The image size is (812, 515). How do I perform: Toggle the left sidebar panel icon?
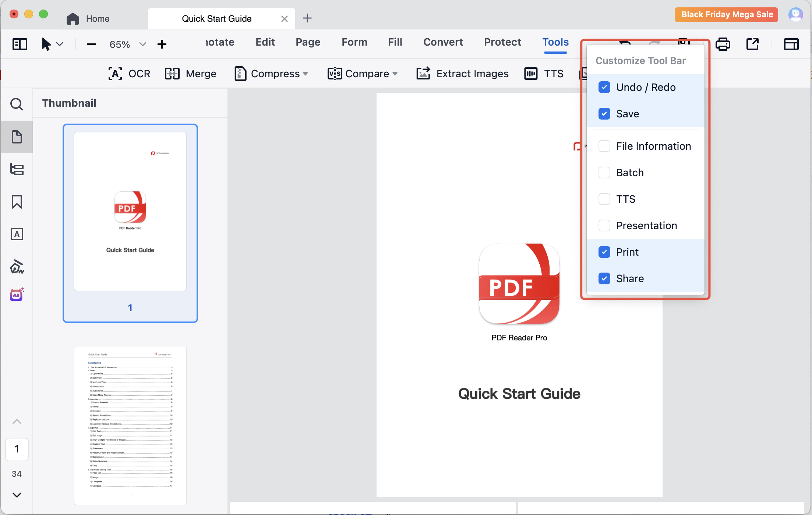[x=20, y=44]
